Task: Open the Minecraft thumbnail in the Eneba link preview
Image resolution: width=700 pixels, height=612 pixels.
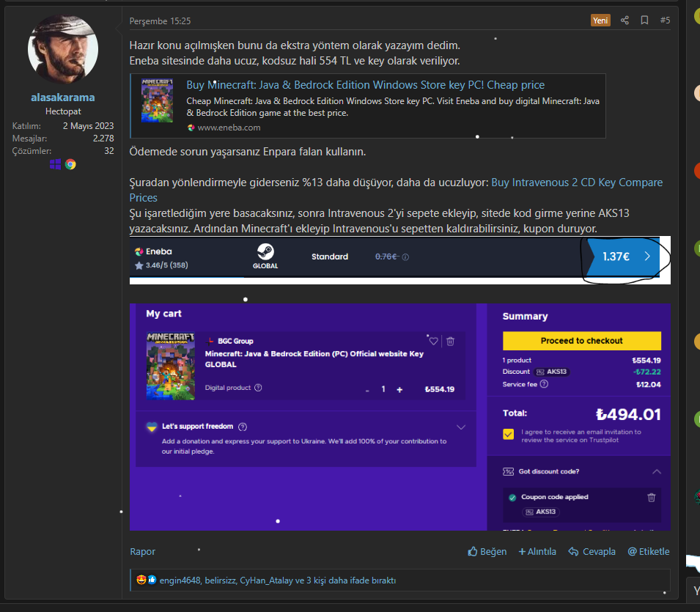Action: pyautogui.click(x=157, y=100)
